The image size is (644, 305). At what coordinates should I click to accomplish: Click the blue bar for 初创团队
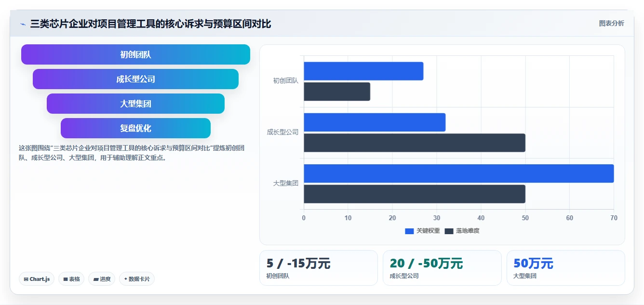click(x=363, y=71)
